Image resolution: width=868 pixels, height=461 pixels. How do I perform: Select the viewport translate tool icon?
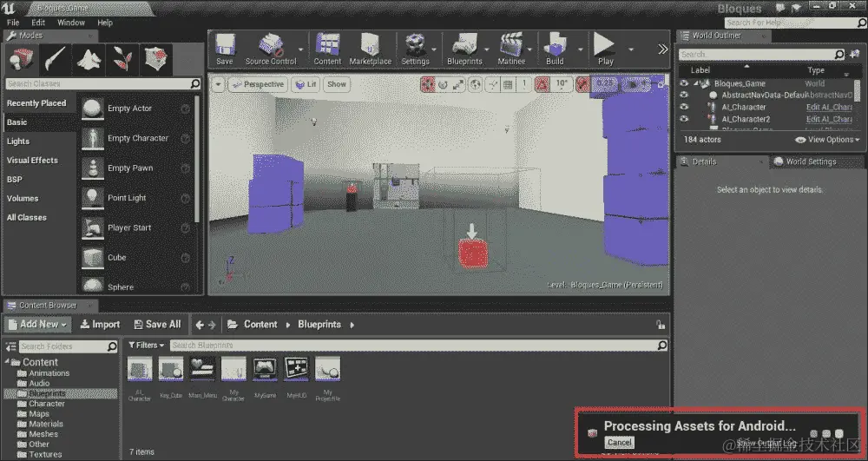pyautogui.click(x=427, y=85)
